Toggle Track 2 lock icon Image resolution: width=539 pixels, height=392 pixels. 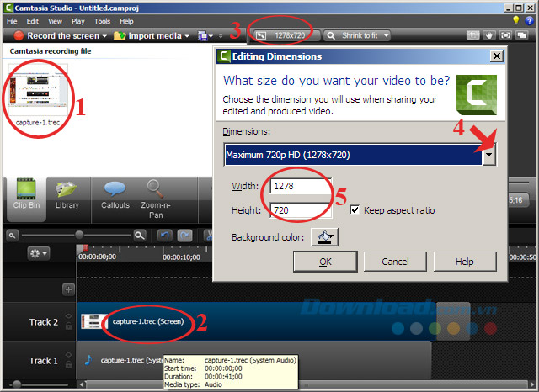(68, 326)
